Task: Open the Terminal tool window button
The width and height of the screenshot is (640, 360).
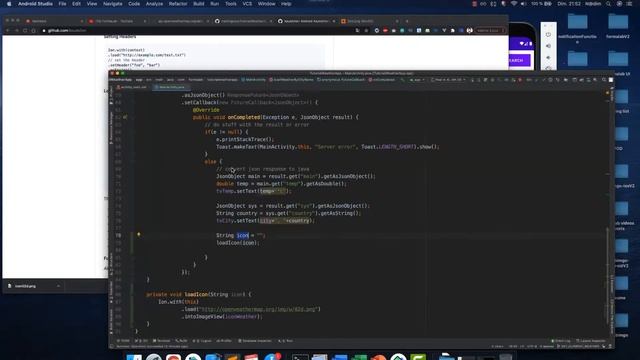Action: (162, 341)
